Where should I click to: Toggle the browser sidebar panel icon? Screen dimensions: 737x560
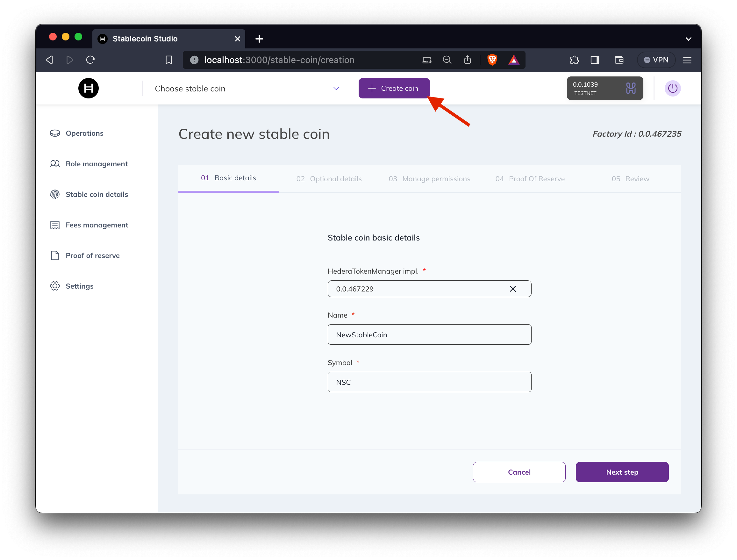595,60
